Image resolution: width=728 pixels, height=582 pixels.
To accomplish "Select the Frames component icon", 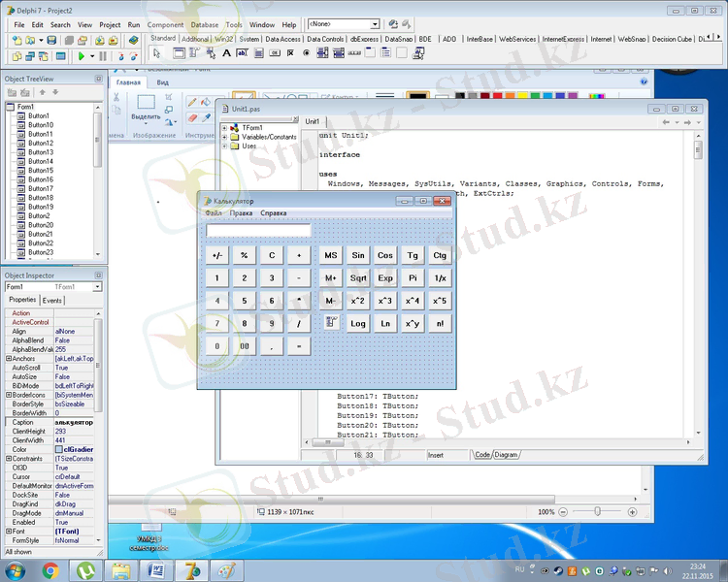I will (179, 53).
